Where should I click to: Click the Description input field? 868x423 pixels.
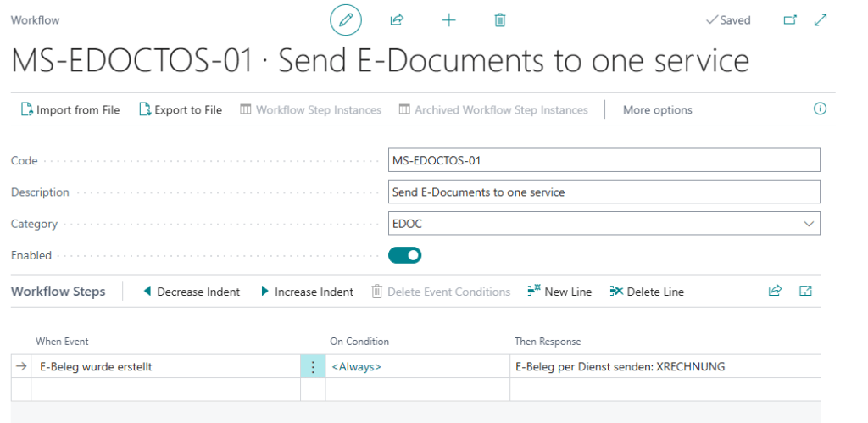tap(604, 192)
